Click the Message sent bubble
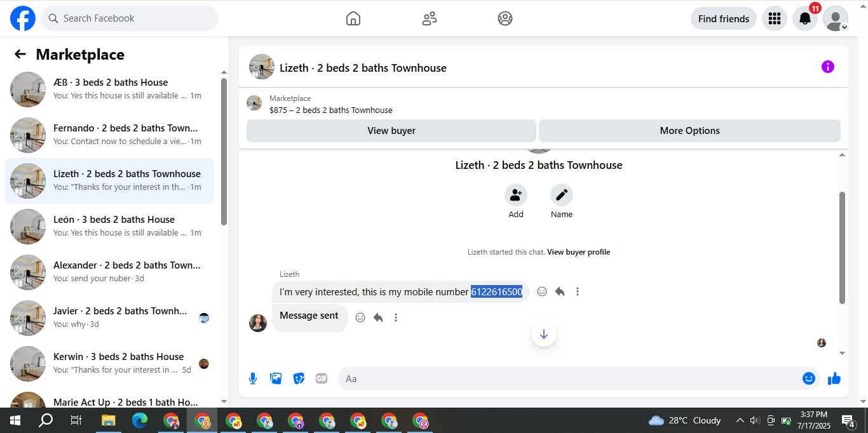This screenshot has height=433, width=868. (309, 317)
